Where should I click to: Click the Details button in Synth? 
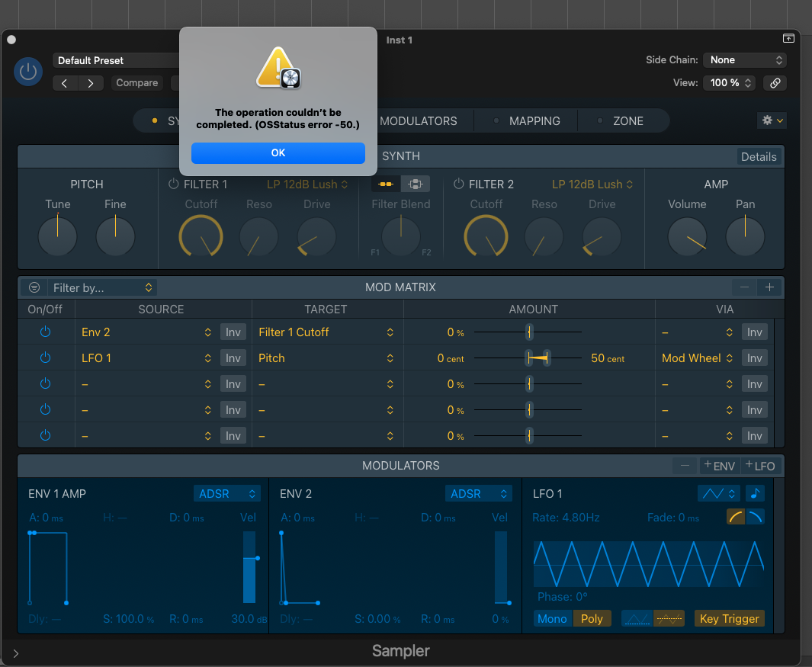pyautogui.click(x=758, y=156)
